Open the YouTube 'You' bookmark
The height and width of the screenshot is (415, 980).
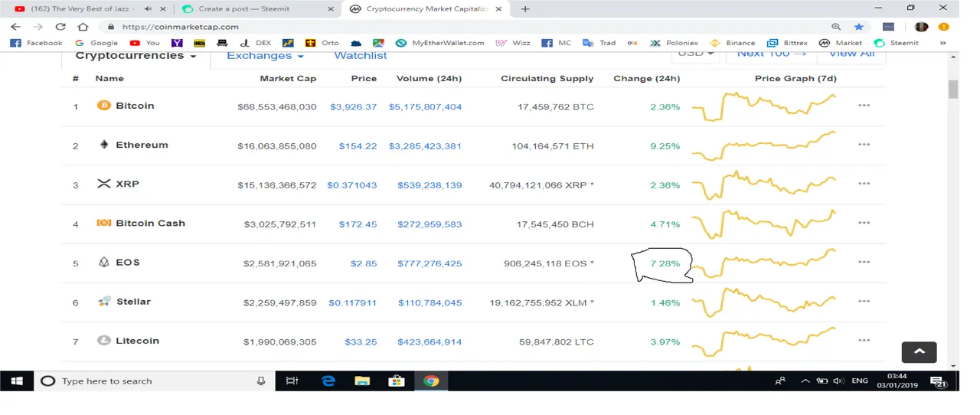tap(145, 43)
